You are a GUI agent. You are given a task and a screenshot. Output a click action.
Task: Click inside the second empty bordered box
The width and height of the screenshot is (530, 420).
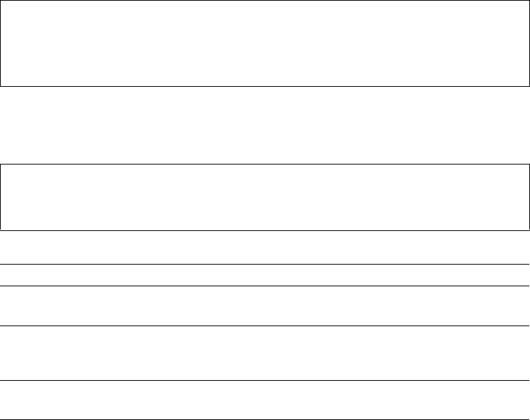coord(265,197)
